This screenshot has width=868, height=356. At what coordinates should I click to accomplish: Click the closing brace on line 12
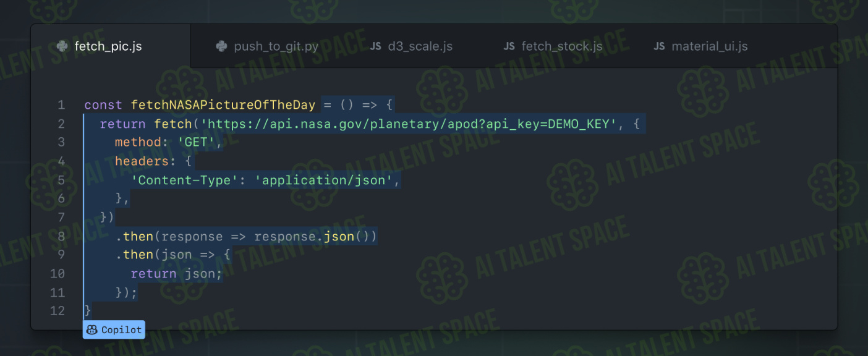pos(88,310)
